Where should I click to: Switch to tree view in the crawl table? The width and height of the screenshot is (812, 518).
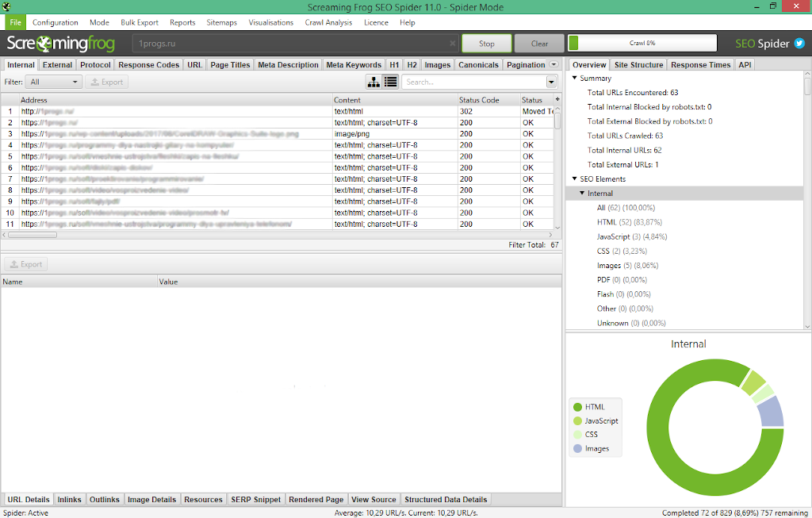tap(373, 82)
